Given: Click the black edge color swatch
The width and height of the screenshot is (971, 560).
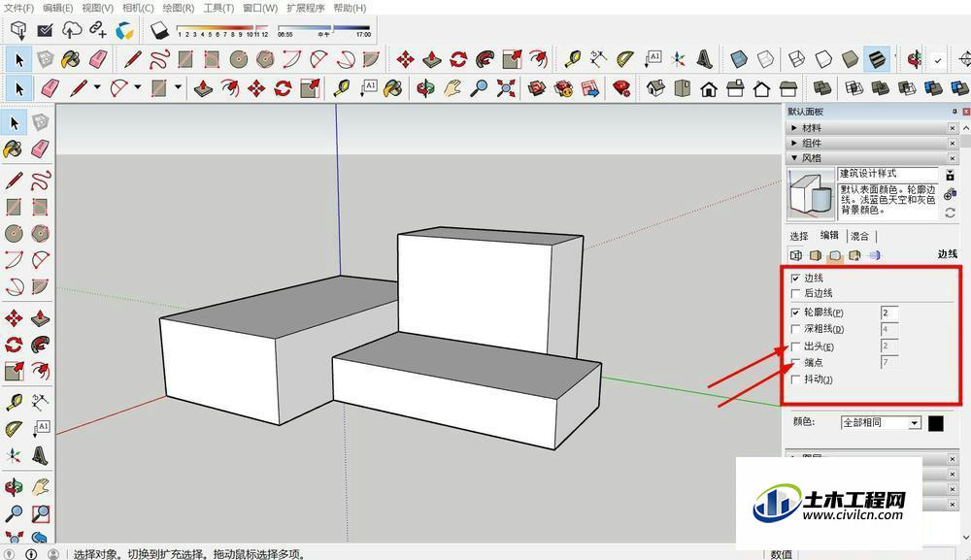Looking at the screenshot, I should tap(936, 423).
